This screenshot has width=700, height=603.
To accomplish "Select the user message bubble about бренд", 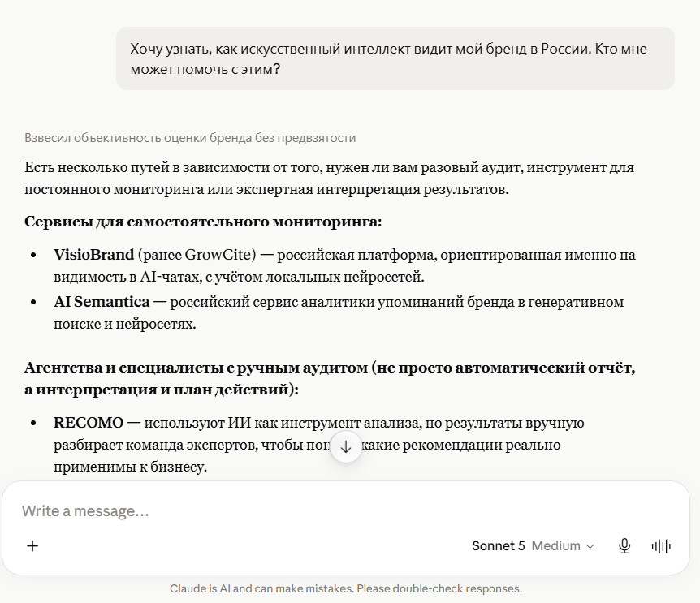I will 395,58.
